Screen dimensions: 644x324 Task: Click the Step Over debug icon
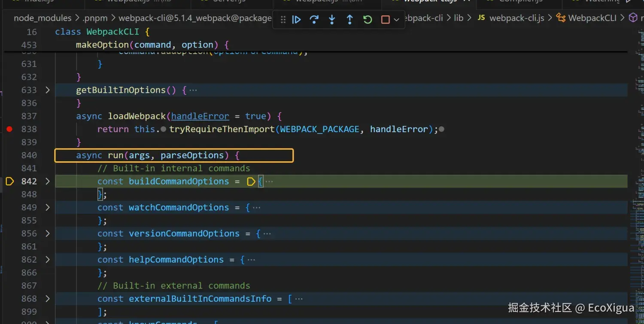pos(314,20)
